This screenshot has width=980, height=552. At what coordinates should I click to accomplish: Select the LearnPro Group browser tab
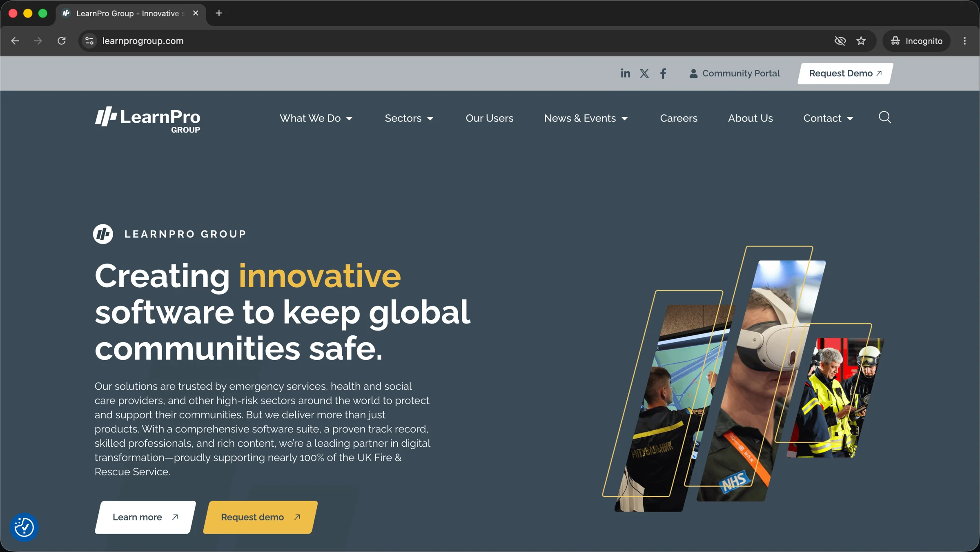(131, 13)
